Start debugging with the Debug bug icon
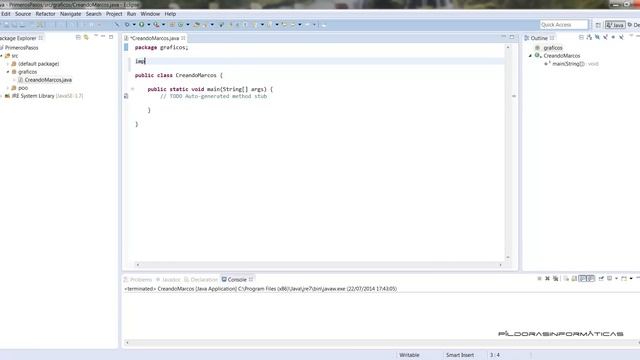This screenshot has width=640, height=360. pyautogui.click(x=127, y=24)
